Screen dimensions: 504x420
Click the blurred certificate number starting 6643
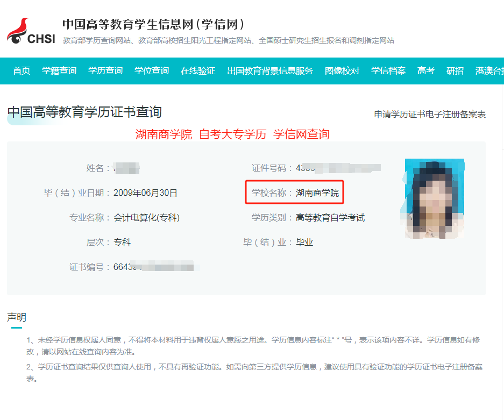[x=156, y=267]
